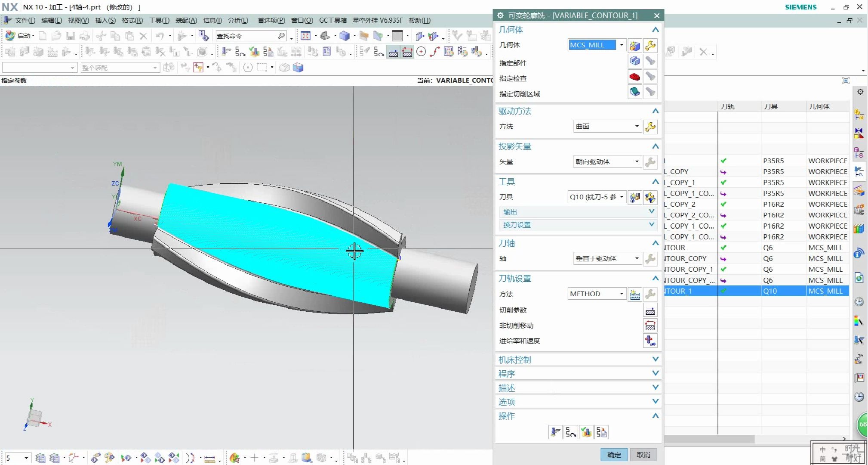Viewport: 868px width, 465px height.
Task: Edit the 驱动方法 drive method with its wrench icon
Action: [650, 127]
